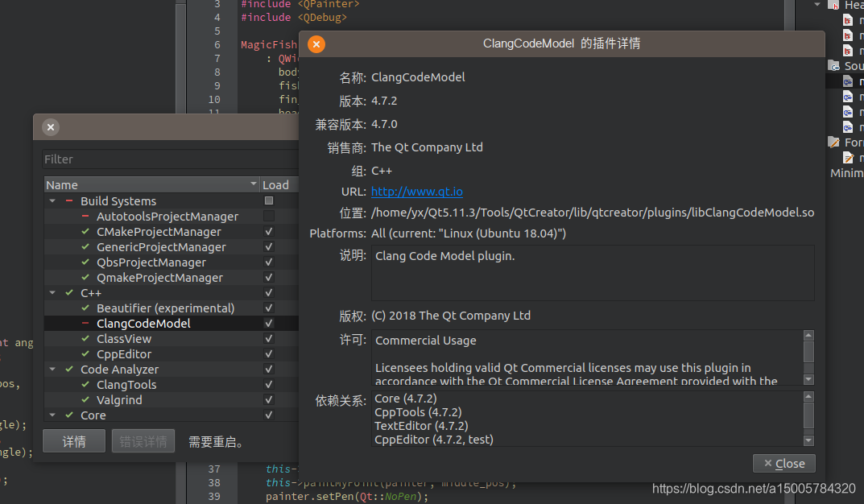864x504 pixels.
Task: Click the Forms folder icon in project tree
Action: 834,143
